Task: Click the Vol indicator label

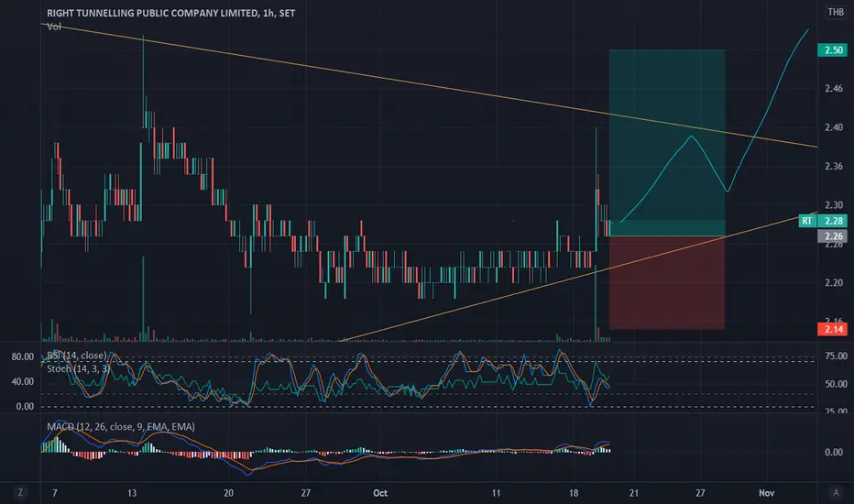Action: point(54,27)
